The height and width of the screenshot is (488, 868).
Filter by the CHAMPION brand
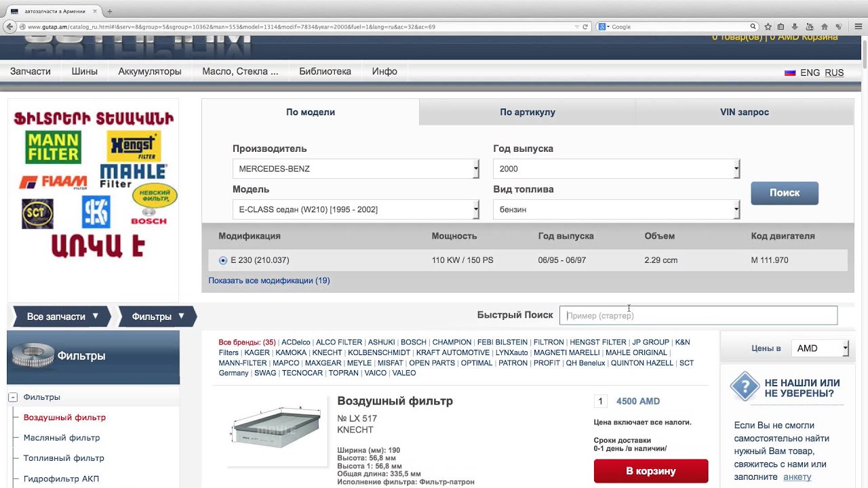(x=452, y=342)
